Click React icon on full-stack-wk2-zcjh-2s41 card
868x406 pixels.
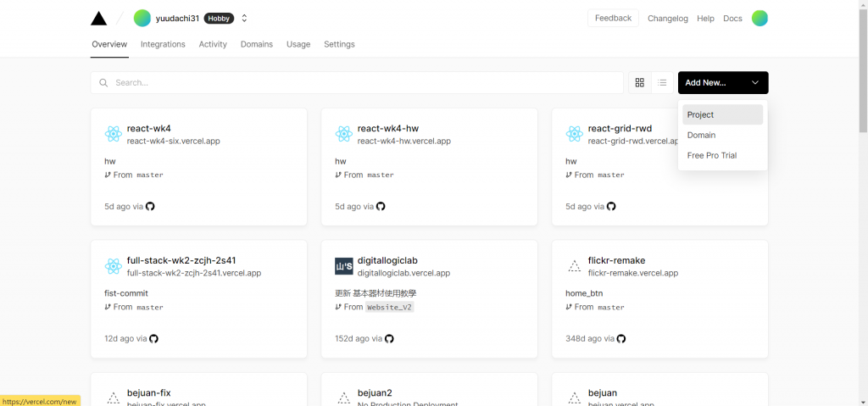tap(113, 266)
